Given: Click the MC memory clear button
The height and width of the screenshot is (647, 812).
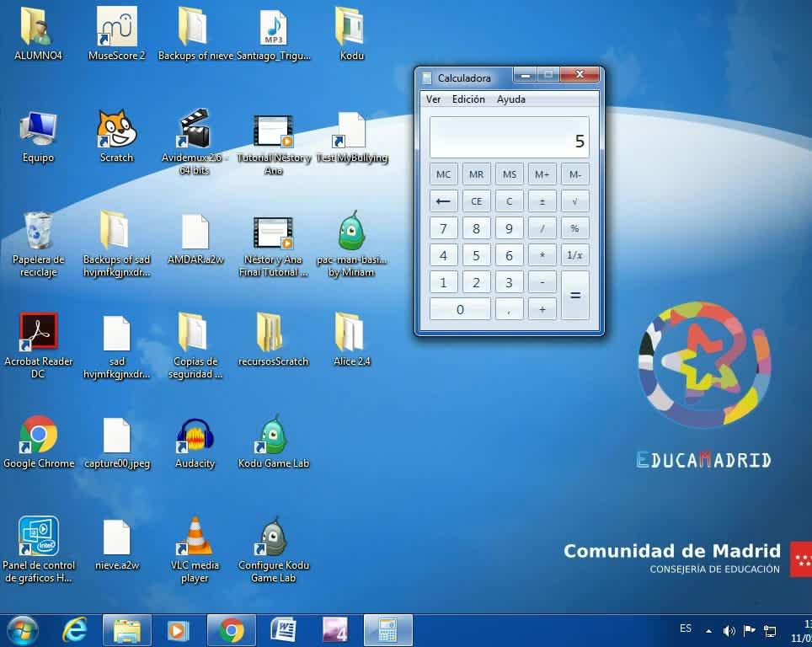Looking at the screenshot, I should tap(443, 174).
